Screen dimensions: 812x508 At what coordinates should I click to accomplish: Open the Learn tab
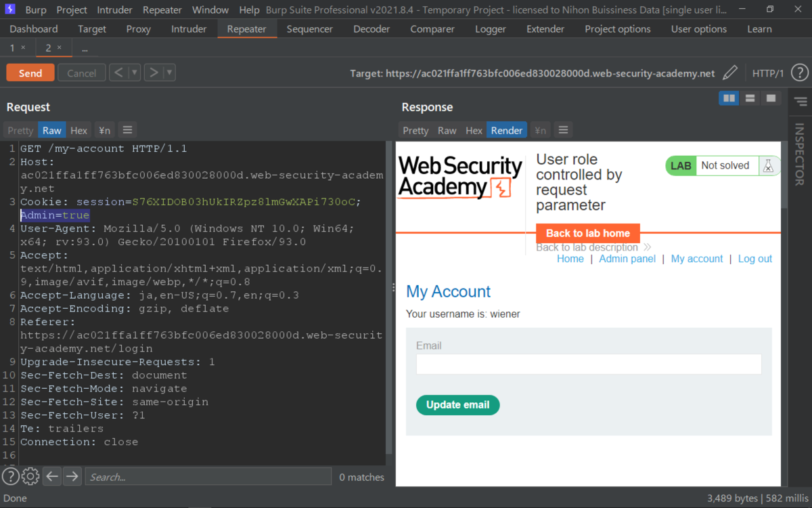coord(759,29)
